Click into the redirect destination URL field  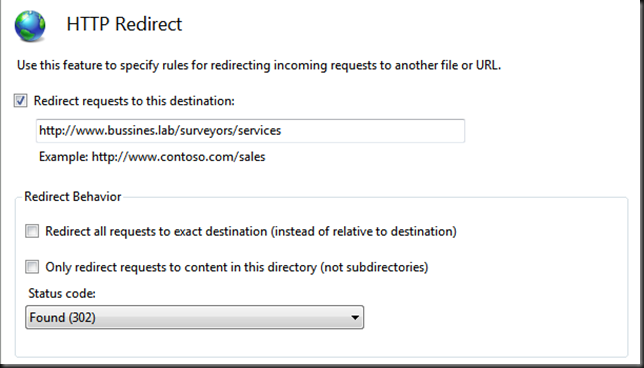(251, 131)
